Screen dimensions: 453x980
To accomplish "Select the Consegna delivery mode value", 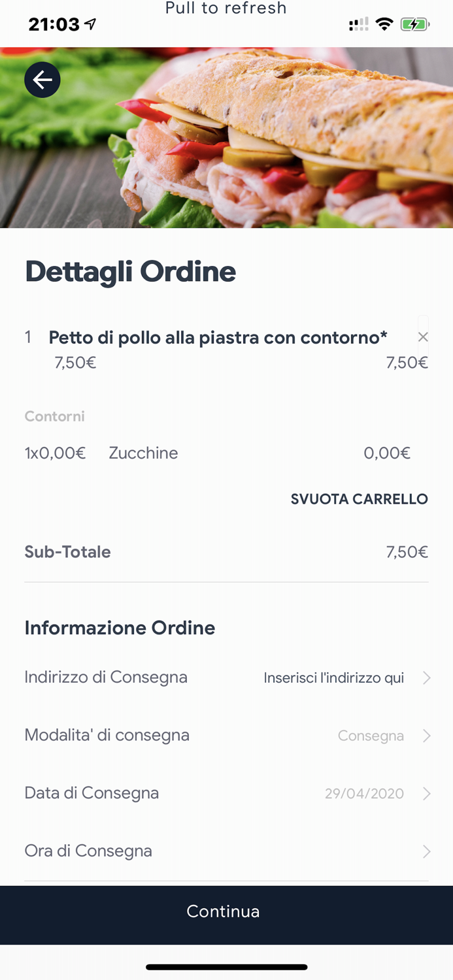I will coord(371,735).
